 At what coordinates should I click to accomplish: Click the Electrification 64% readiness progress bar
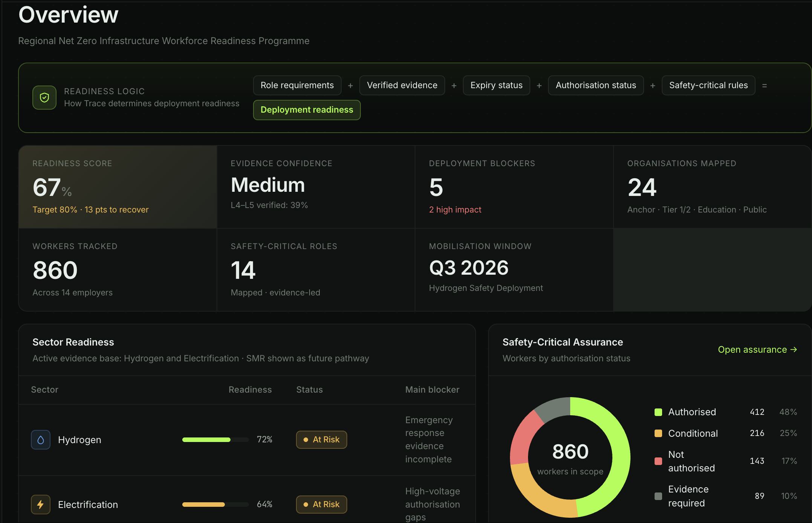point(215,505)
